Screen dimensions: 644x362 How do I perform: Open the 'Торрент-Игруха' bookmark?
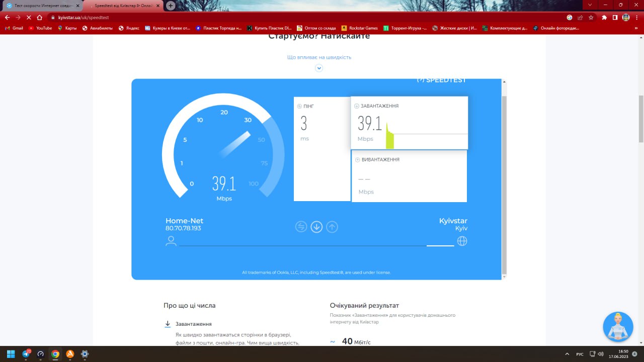[x=405, y=28]
